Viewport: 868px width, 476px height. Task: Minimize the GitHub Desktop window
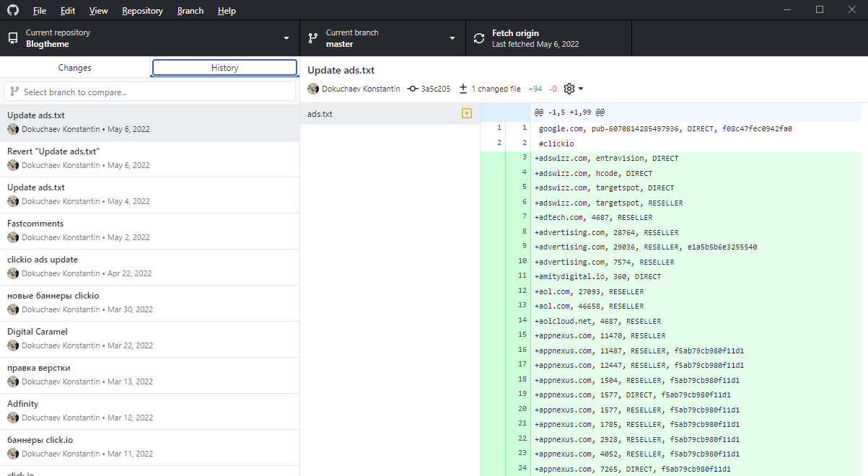[x=786, y=9]
